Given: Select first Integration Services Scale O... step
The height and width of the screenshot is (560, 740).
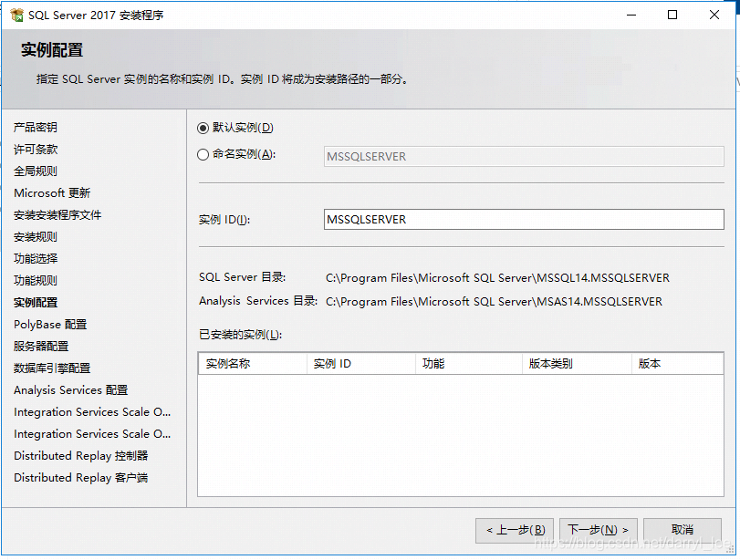Looking at the screenshot, I should click(x=92, y=412).
